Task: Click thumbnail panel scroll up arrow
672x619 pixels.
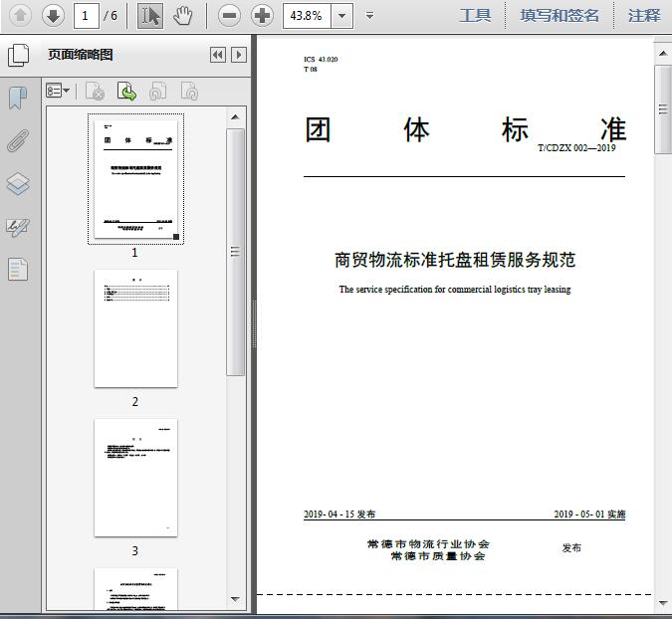Action: (235, 117)
